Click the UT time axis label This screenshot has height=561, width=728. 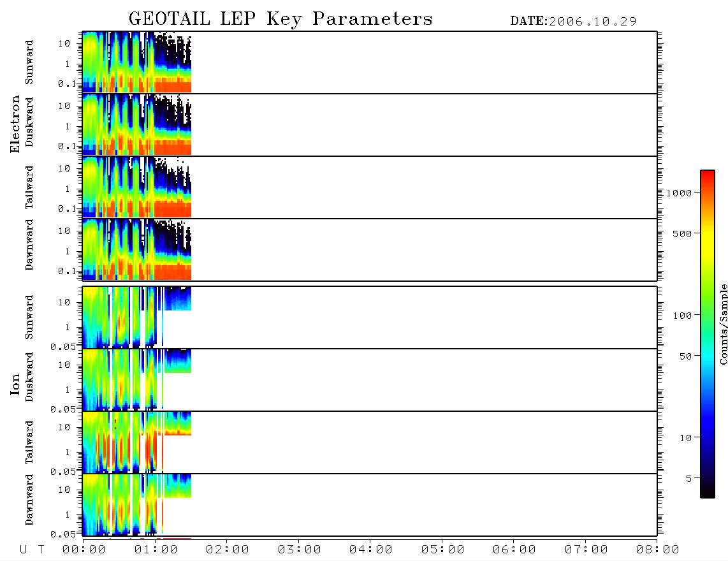[x=32, y=550]
